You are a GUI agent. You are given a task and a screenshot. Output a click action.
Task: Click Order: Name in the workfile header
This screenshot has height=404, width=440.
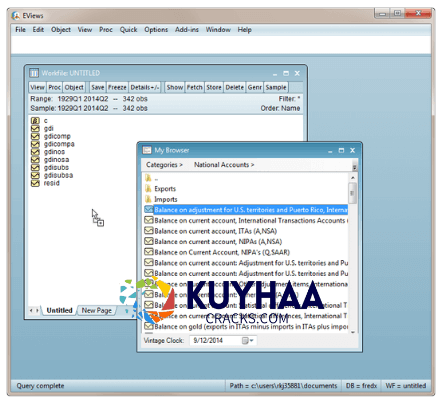[x=280, y=108]
